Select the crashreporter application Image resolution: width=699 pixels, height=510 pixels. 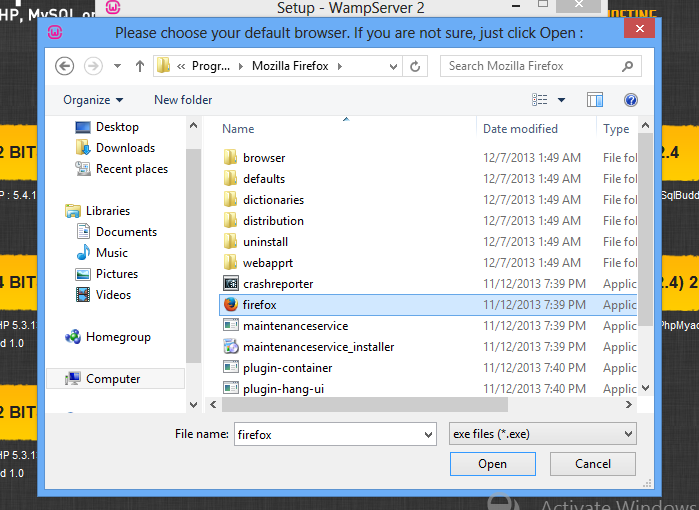(x=268, y=284)
